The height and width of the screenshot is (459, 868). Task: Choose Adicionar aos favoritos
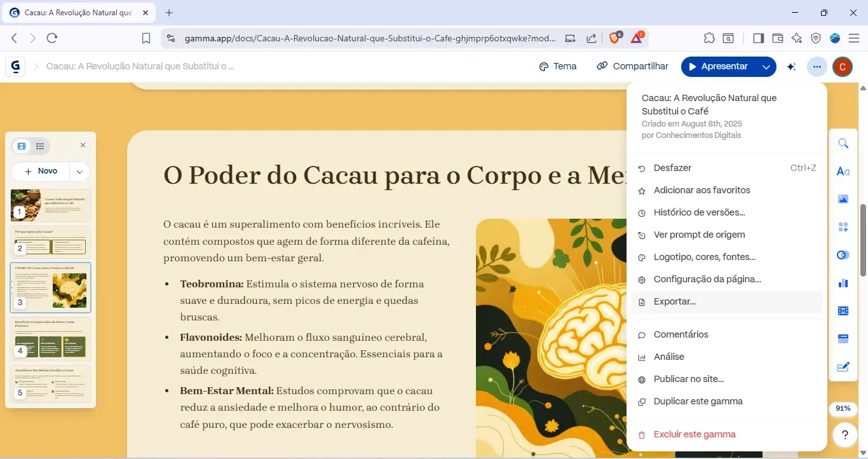[726, 190]
